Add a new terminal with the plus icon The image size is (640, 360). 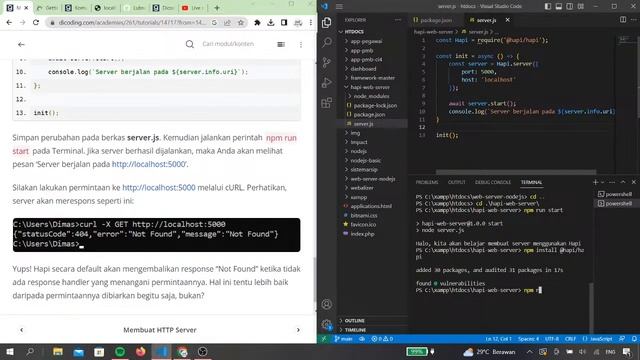coord(596,182)
